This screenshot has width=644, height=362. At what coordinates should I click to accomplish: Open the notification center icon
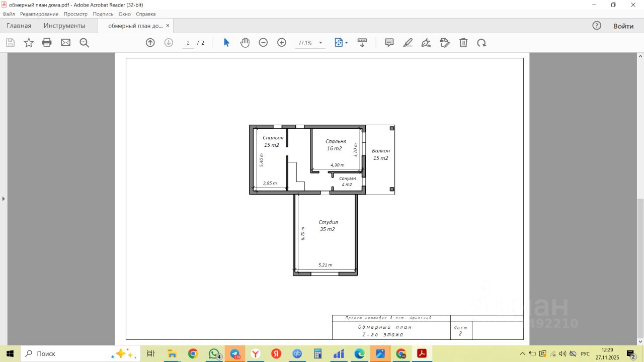631,353
